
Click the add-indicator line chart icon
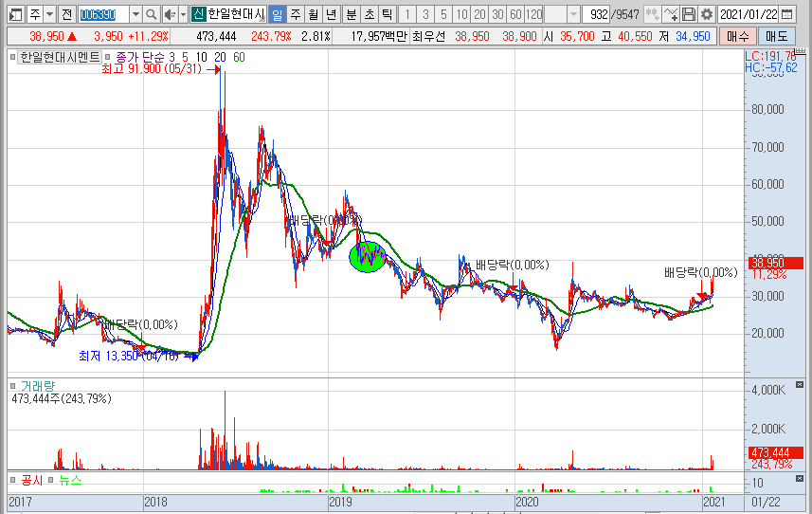pos(671,14)
